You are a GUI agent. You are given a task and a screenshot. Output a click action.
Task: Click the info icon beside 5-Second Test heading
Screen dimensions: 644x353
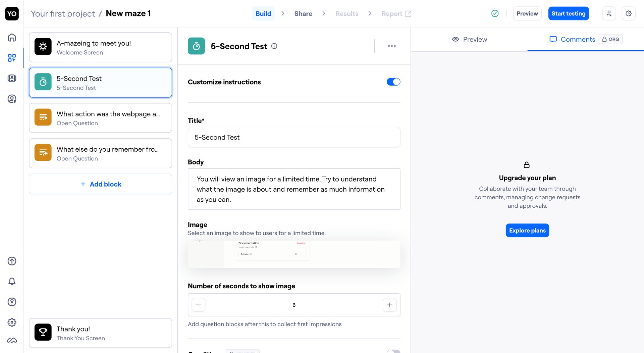tap(274, 46)
